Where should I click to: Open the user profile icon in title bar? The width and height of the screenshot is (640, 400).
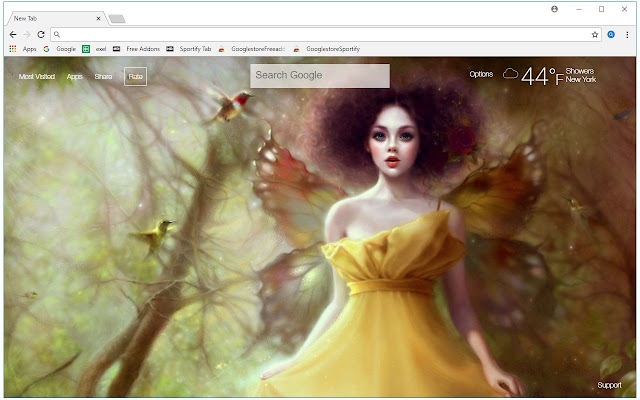pos(554,9)
